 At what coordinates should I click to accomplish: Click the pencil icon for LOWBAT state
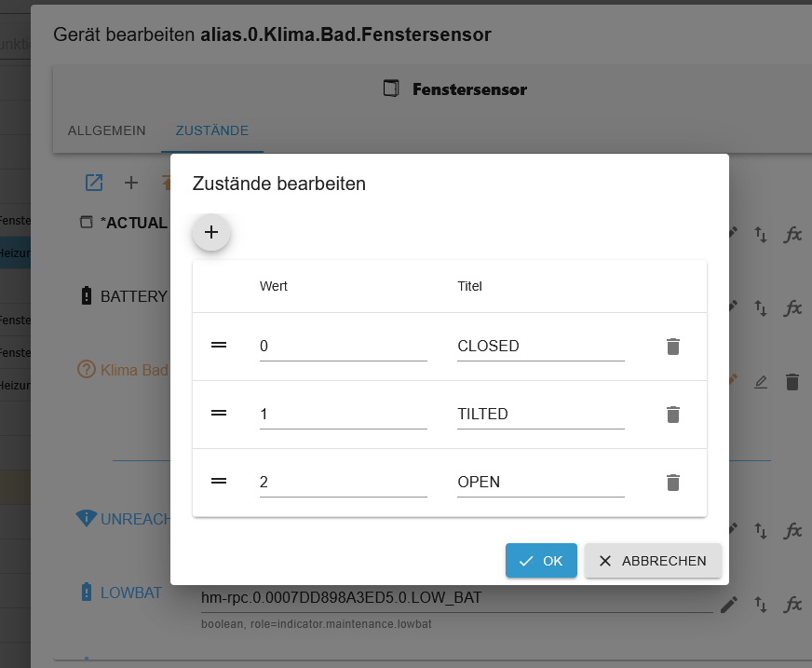(x=728, y=605)
